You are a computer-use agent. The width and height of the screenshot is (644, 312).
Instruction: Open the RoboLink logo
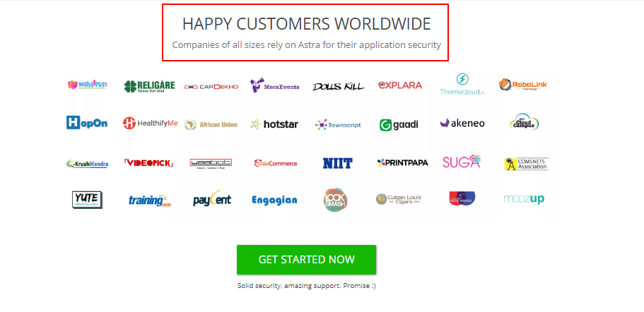[x=523, y=85]
